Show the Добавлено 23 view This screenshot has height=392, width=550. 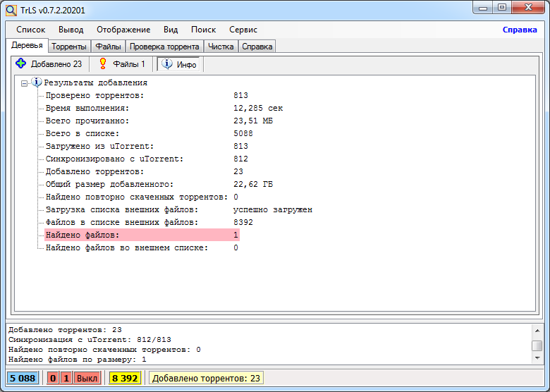click(49, 64)
